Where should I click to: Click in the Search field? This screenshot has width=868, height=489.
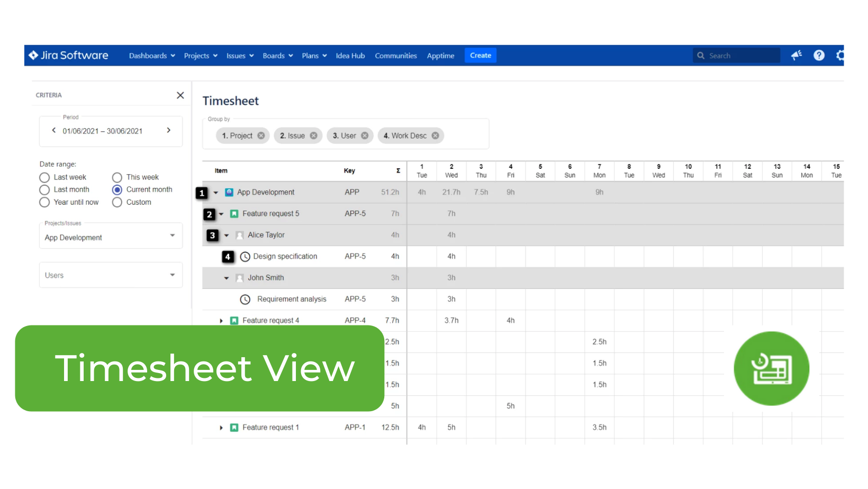click(x=736, y=56)
